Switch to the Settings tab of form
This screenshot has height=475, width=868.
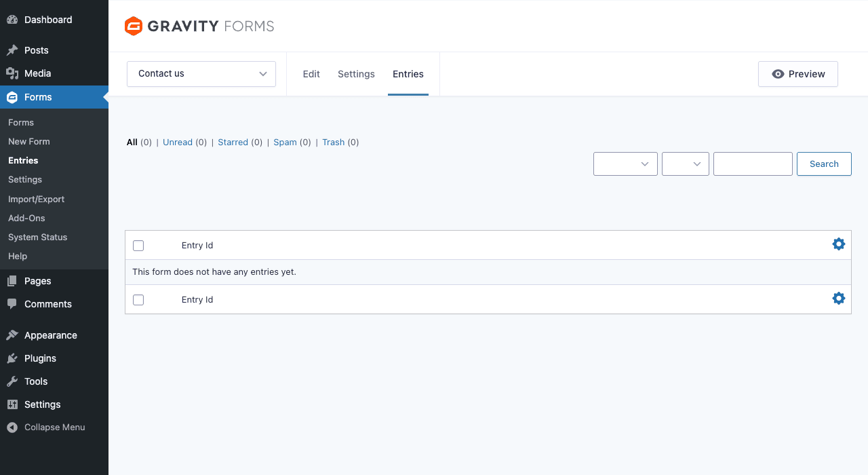356,74
